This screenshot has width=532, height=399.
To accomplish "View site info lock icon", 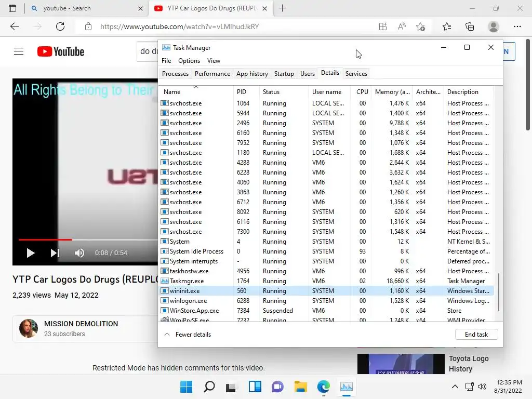I will 88,26.
